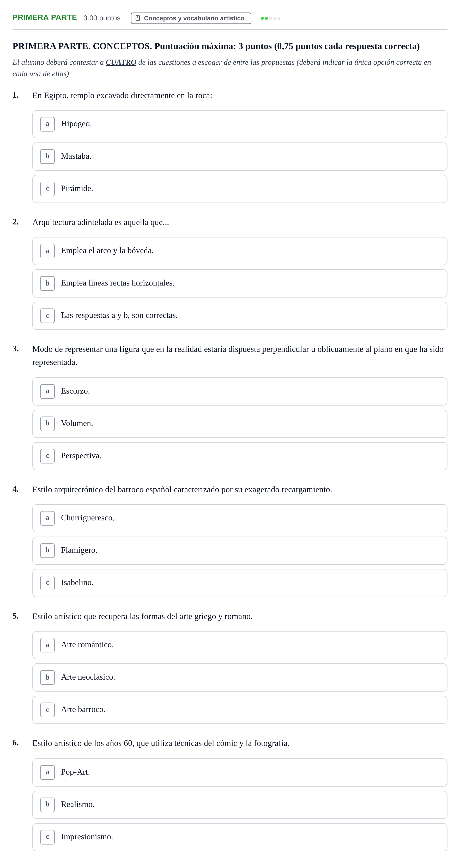Open the Conceptos y vocabulario artístico tag
This screenshot has width=460, height=868.
[x=191, y=18]
